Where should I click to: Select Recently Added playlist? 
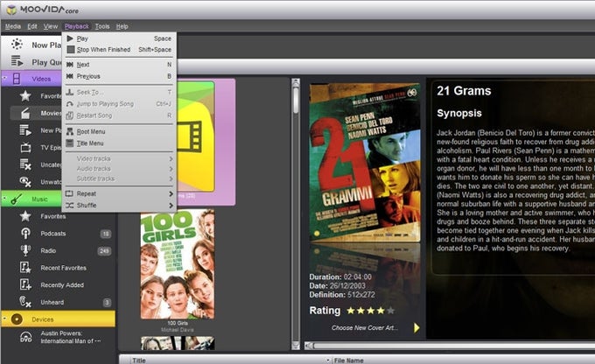coord(62,284)
